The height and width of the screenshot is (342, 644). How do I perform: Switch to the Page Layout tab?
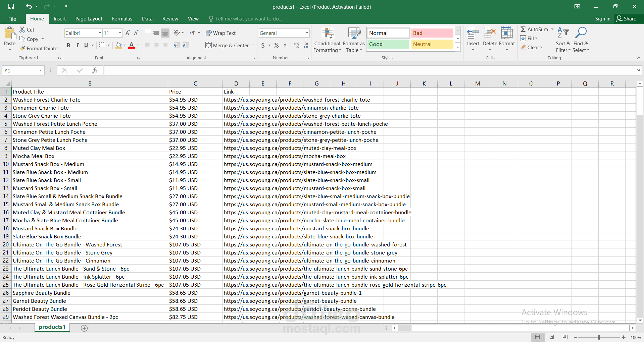(89, 19)
